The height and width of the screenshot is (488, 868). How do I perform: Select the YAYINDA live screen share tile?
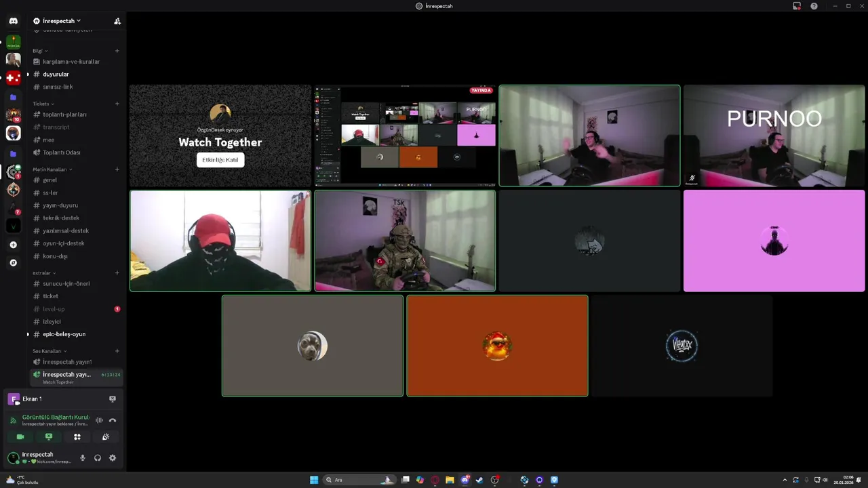click(x=405, y=136)
